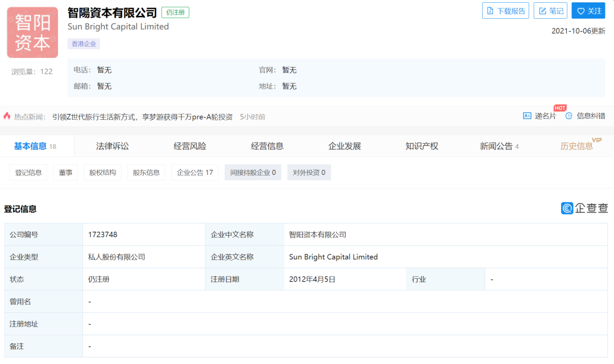This screenshot has width=614, height=364.
Task: Click the 仍注册 value in 状态 row
Action: coord(99,279)
